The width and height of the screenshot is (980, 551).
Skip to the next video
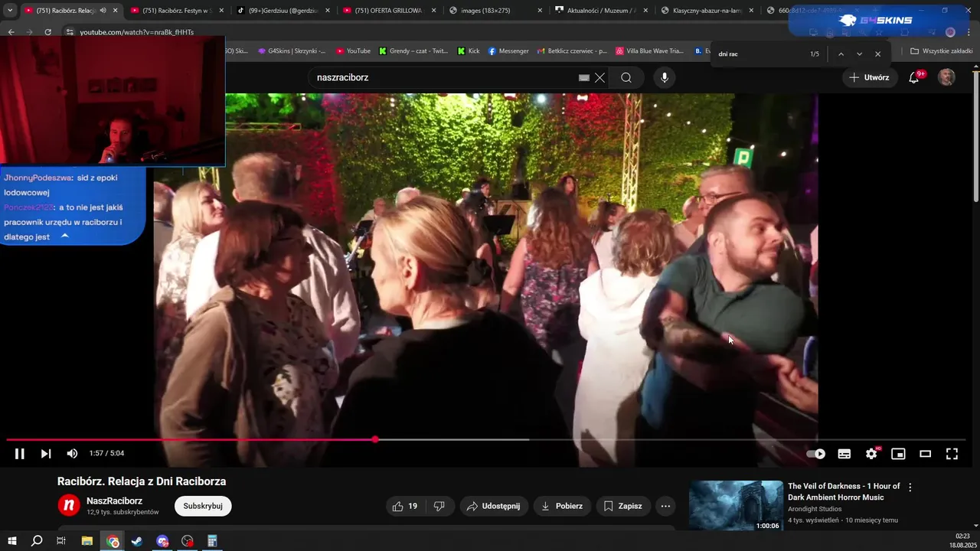click(46, 454)
